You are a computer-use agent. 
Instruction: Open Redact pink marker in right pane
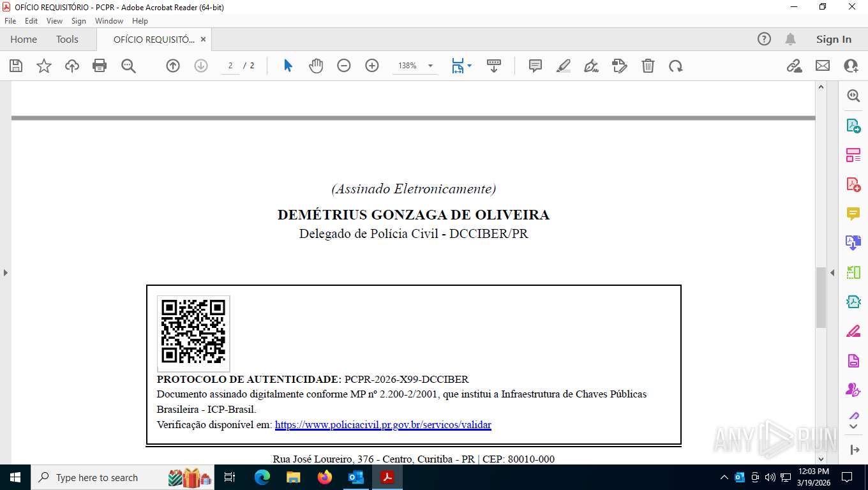pos(853,331)
